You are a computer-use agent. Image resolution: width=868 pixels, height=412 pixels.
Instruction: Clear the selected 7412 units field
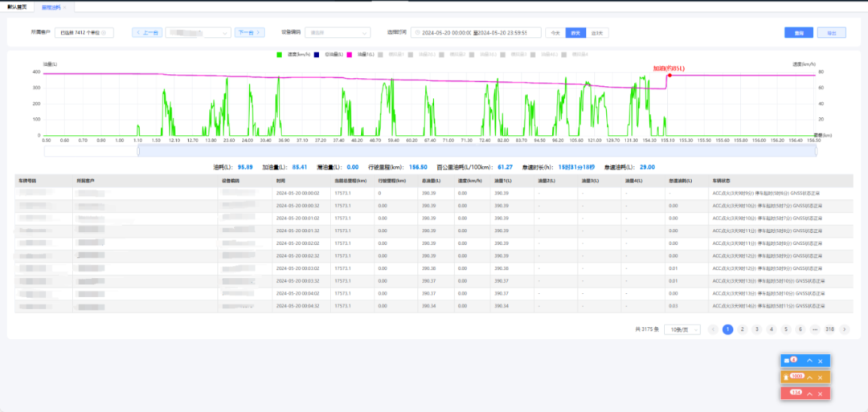coord(104,33)
